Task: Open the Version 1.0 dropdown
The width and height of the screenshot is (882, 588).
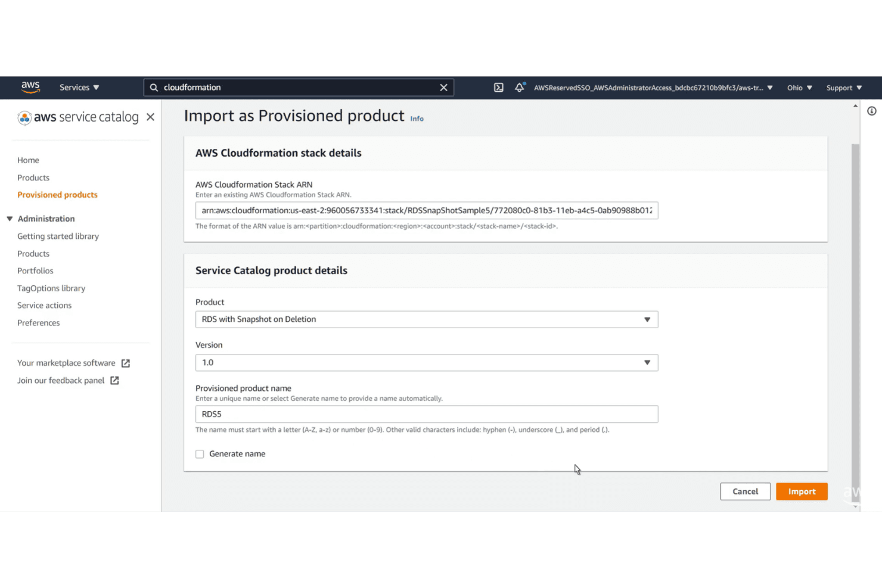Action: 427,363
